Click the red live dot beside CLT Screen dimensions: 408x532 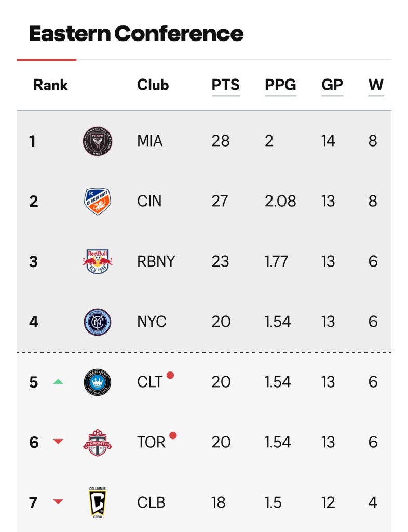click(x=170, y=375)
